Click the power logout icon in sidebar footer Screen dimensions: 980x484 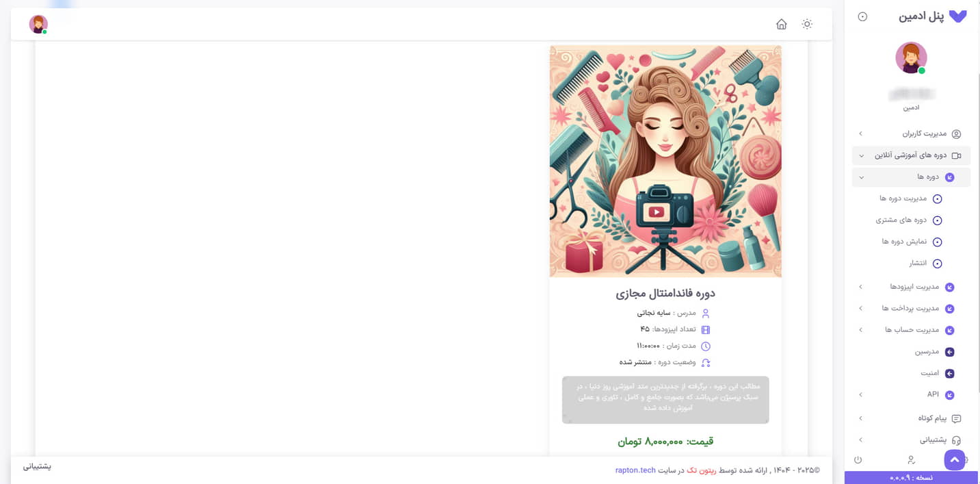(858, 459)
